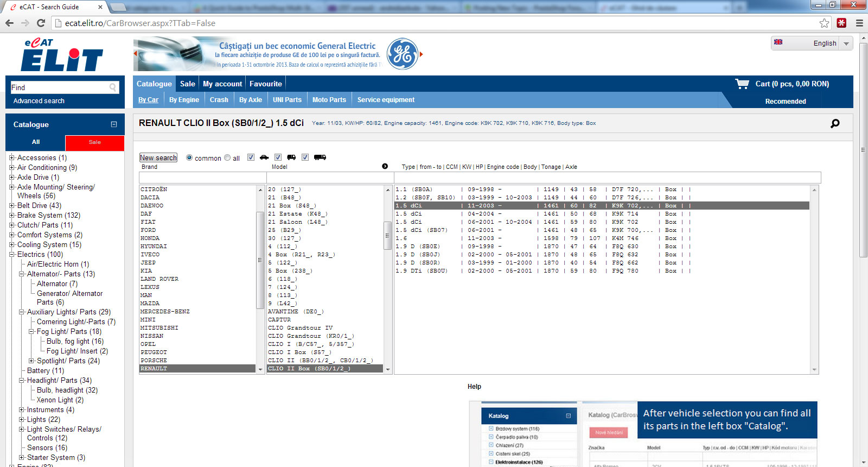Image resolution: width=868 pixels, height=467 pixels.
Task: Click the banner's right arrow
Action: tap(421, 54)
